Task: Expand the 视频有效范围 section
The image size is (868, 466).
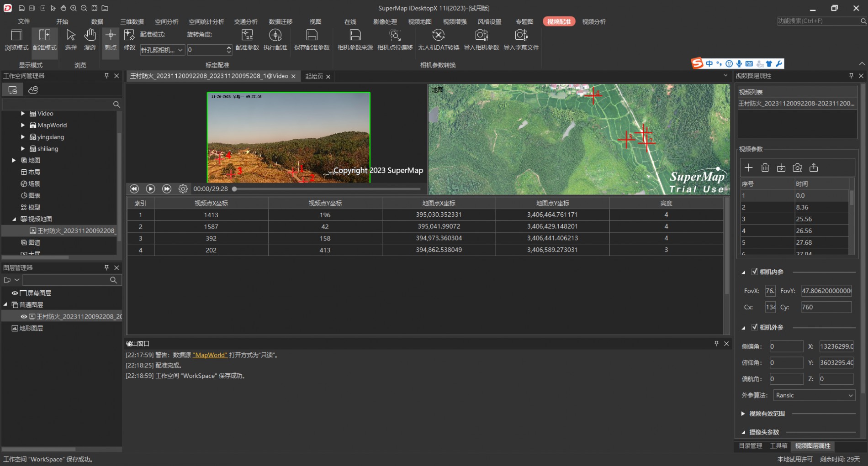Action: (x=743, y=414)
